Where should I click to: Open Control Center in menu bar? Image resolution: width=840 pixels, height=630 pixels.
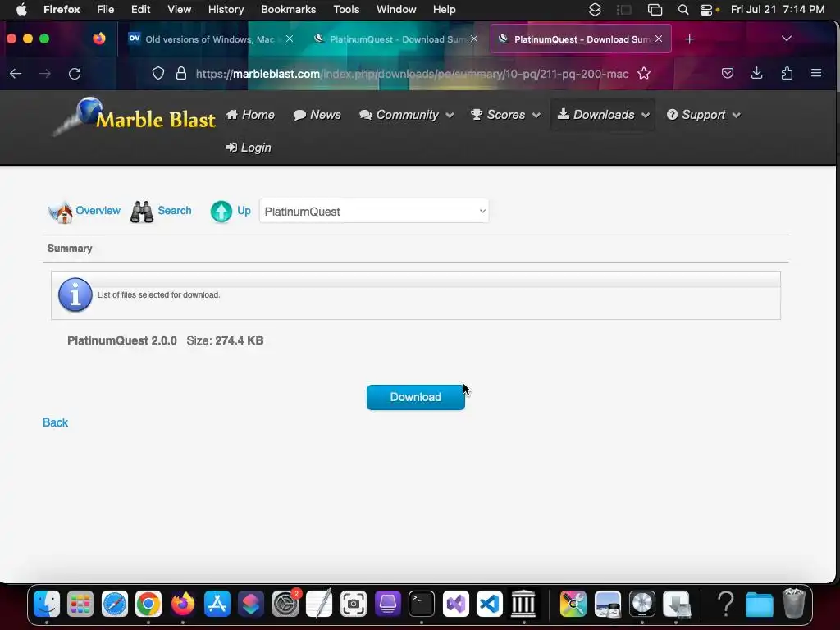click(707, 10)
